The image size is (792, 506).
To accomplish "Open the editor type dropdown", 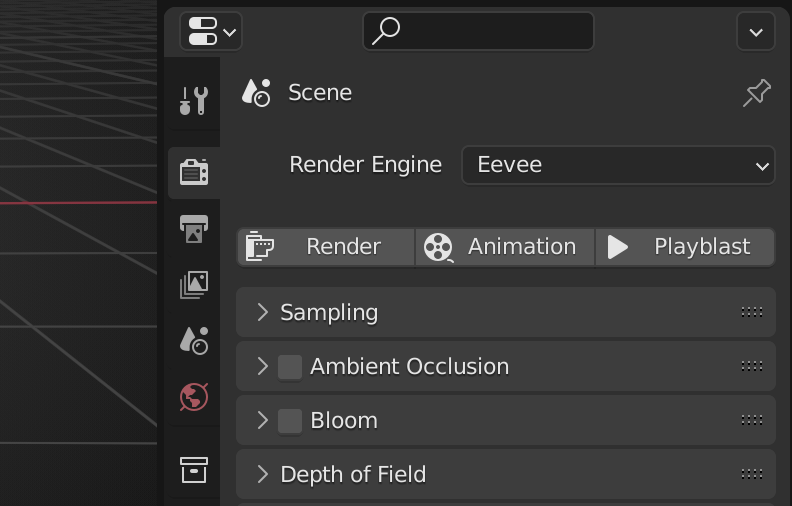I will [211, 32].
